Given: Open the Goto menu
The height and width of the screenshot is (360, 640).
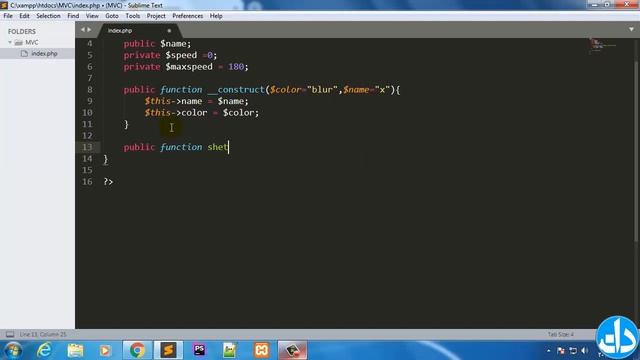Looking at the screenshot, I should coord(111,16).
